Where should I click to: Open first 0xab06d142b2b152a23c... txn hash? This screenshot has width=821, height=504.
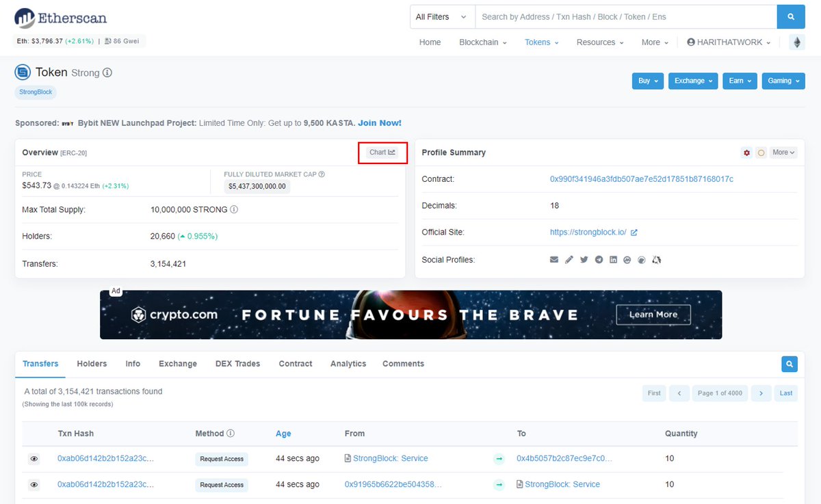point(105,459)
